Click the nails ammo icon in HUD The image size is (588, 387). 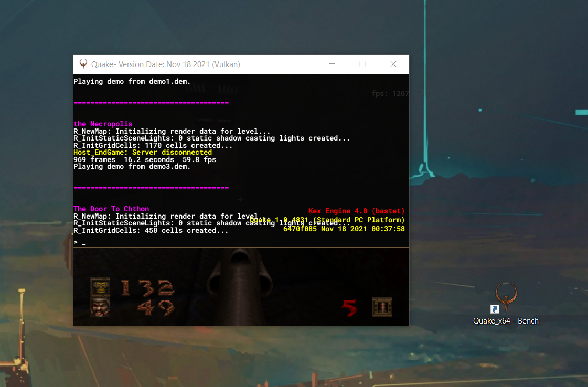[382, 307]
